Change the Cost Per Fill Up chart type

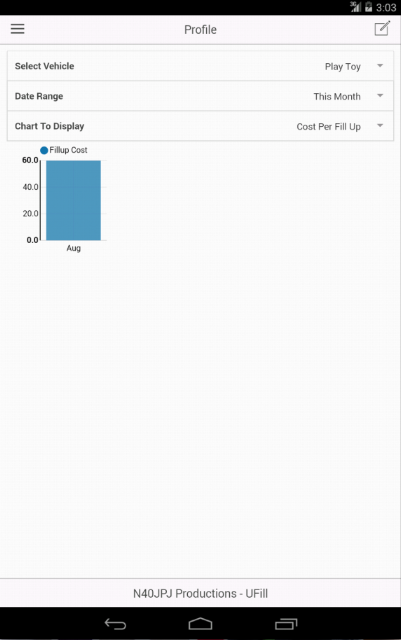click(x=328, y=127)
